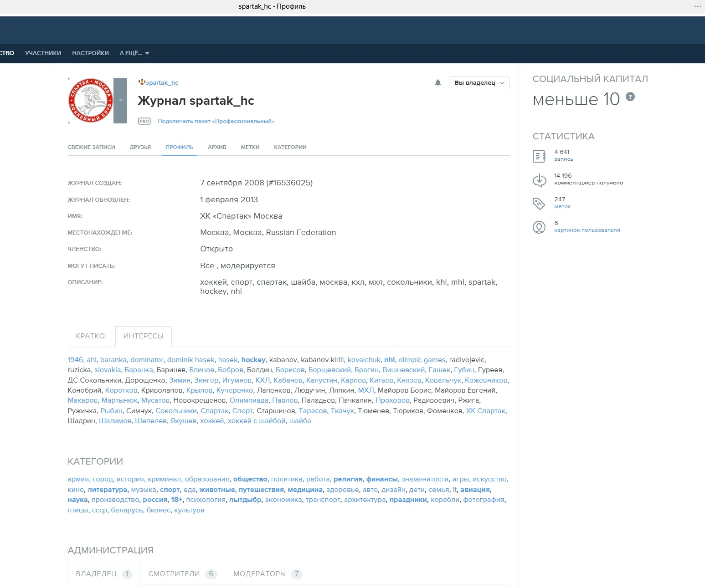The width and height of the screenshot is (705, 588).
Task: Select the 'ПРОФИЛЬ' tab
Action: pos(179,147)
